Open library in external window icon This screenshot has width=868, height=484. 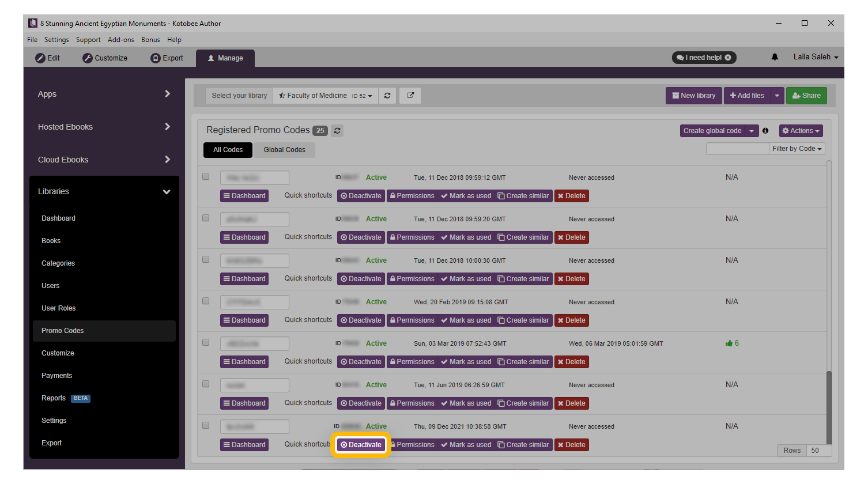(410, 96)
